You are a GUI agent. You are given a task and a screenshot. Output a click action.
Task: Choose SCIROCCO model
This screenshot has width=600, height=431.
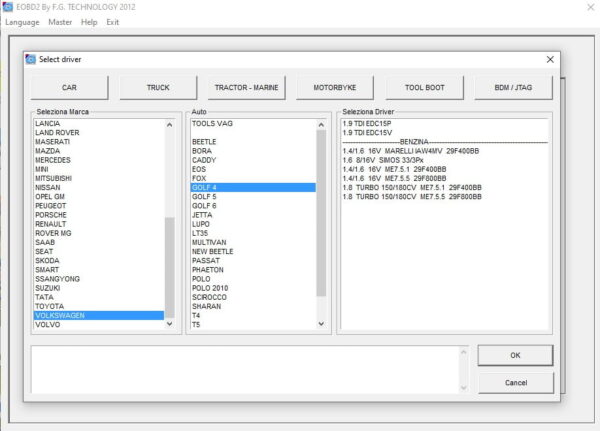click(253, 297)
